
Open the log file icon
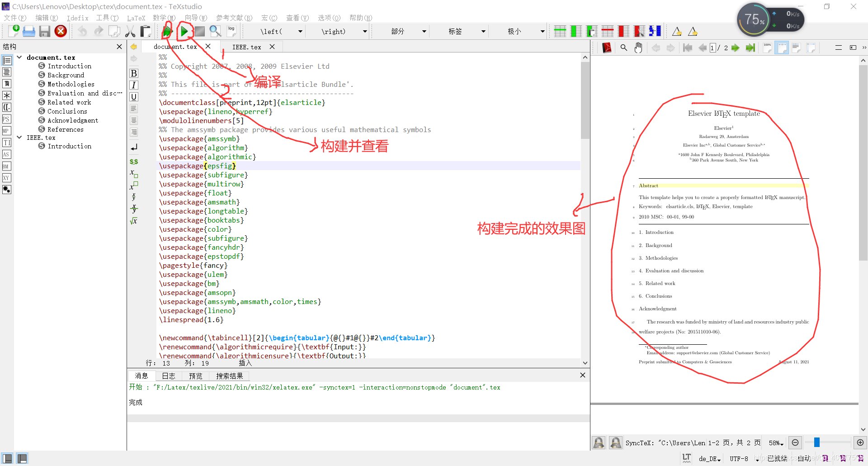coord(231,31)
